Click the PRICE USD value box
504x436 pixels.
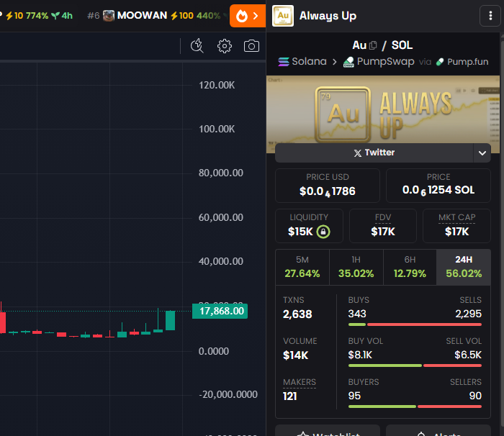pos(328,186)
